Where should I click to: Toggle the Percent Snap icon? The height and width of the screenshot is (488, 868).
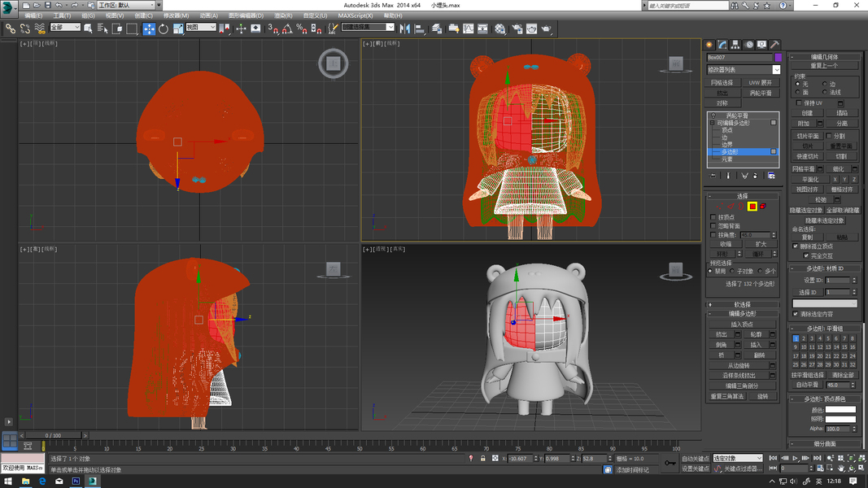pyautogui.click(x=302, y=28)
